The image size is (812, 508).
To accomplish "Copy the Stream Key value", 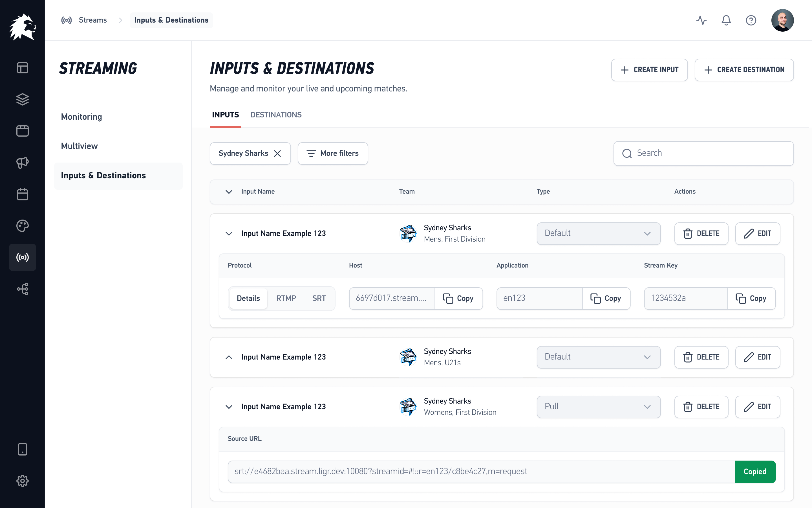I will click(x=751, y=298).
